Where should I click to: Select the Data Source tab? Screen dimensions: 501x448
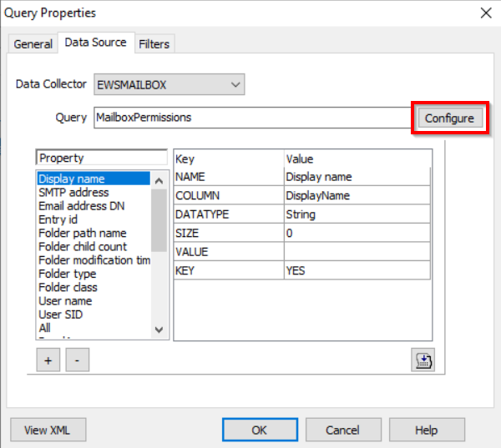(x=95, y=43)
